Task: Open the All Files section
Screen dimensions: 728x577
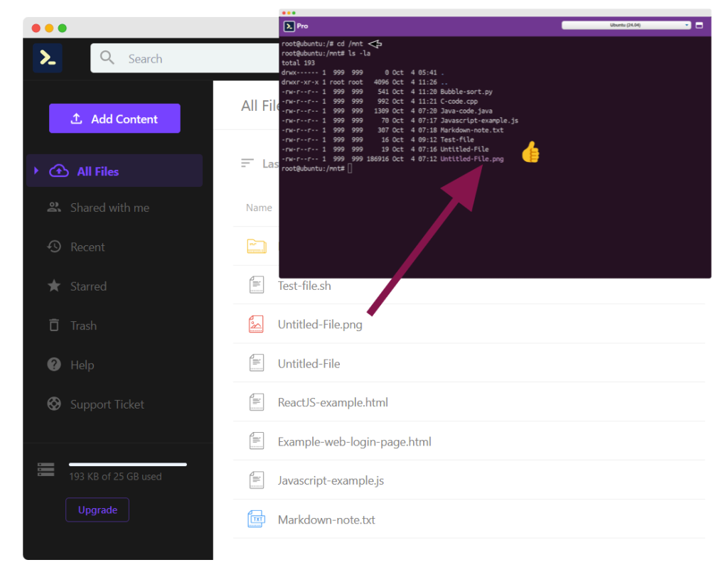Action: (x=114, y=171)
